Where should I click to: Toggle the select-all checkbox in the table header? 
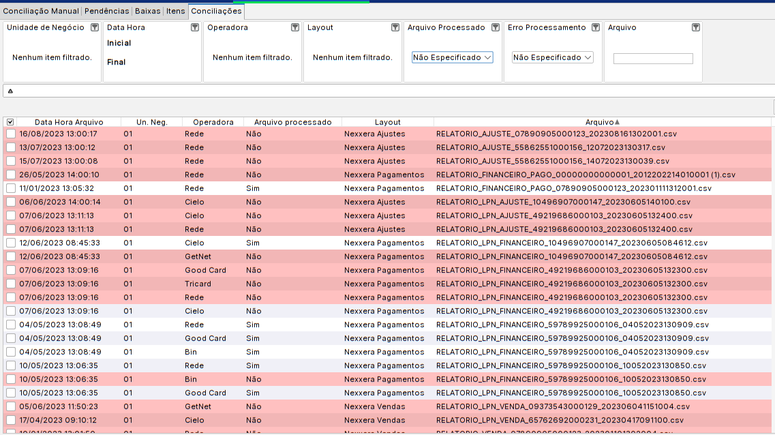[10, 122]
